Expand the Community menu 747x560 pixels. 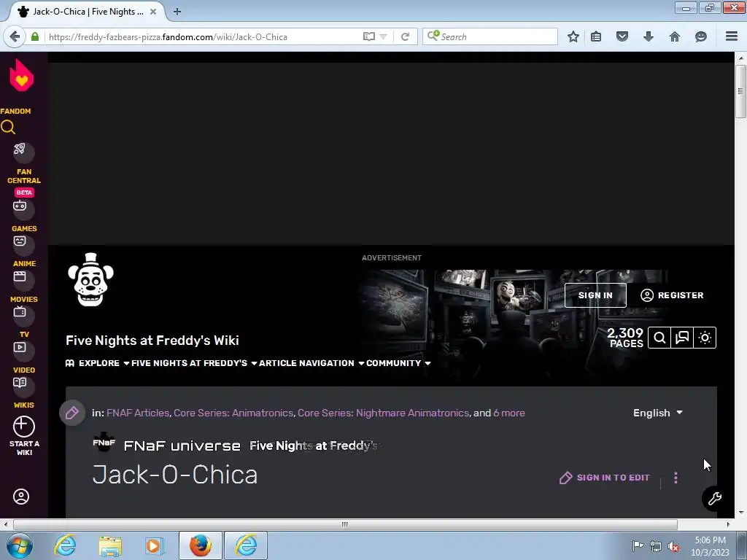tap(398, 363)
